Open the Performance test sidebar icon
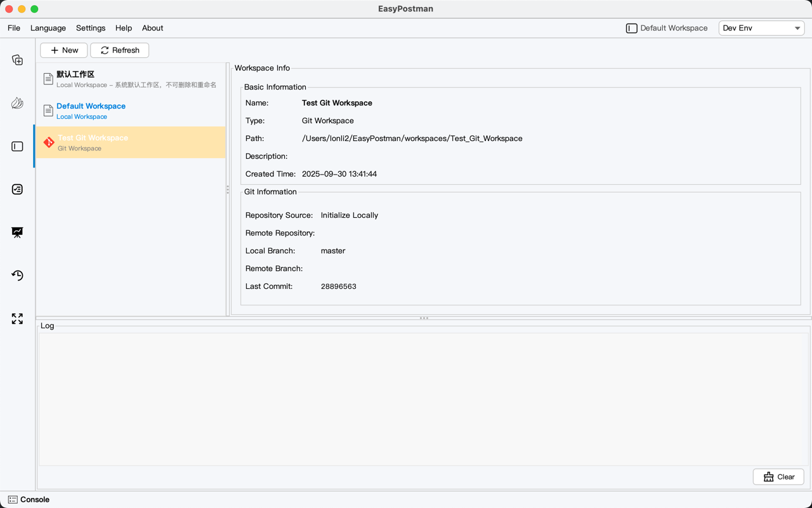This screenshot has height=508, width=812. 17,232
